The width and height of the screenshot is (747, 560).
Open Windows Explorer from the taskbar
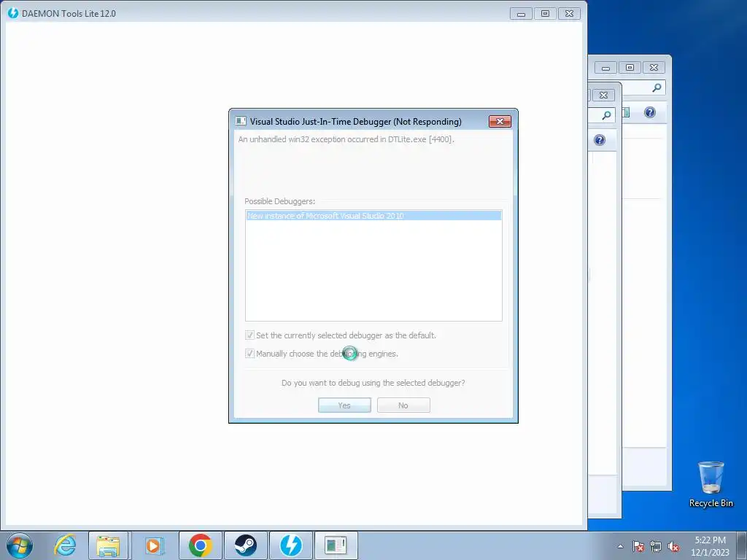coord(108,545)
